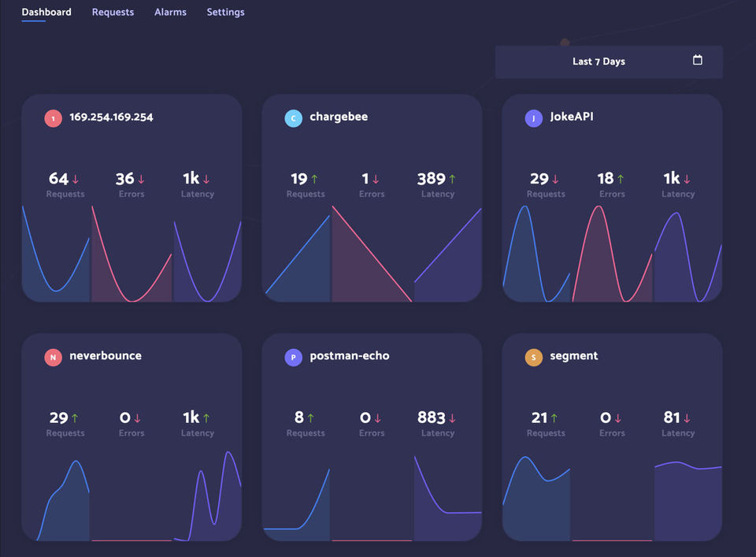Viewport: 756px width, 557px height.
Task: Open the Last 7 Days date range selector
Action: pyautogui.click(x=609, y=61)
